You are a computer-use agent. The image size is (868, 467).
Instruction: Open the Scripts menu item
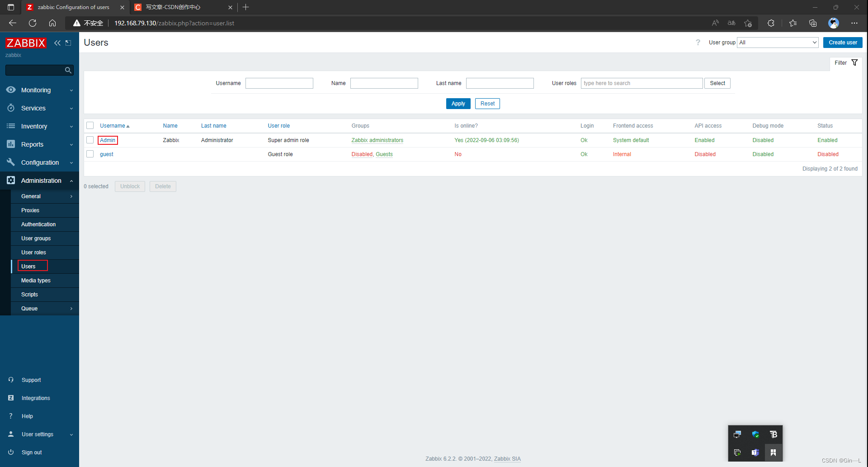pyautogui.click(x=45, y=295)
